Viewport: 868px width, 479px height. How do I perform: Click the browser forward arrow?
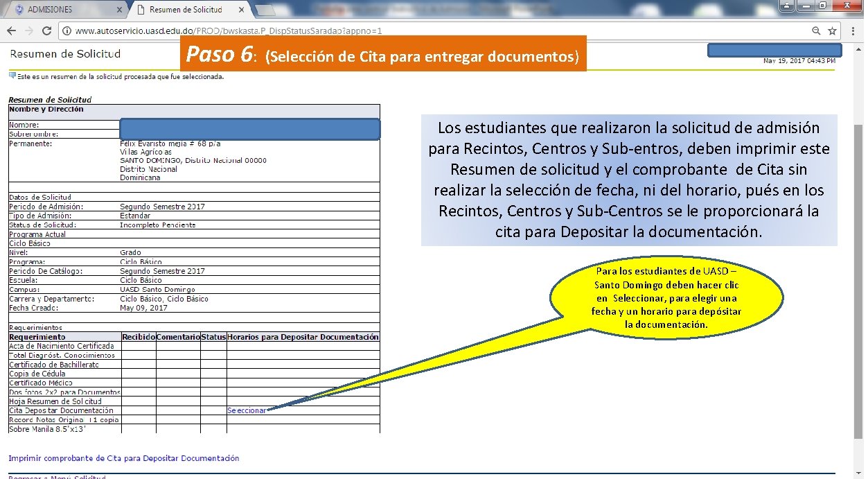(30, 31)
